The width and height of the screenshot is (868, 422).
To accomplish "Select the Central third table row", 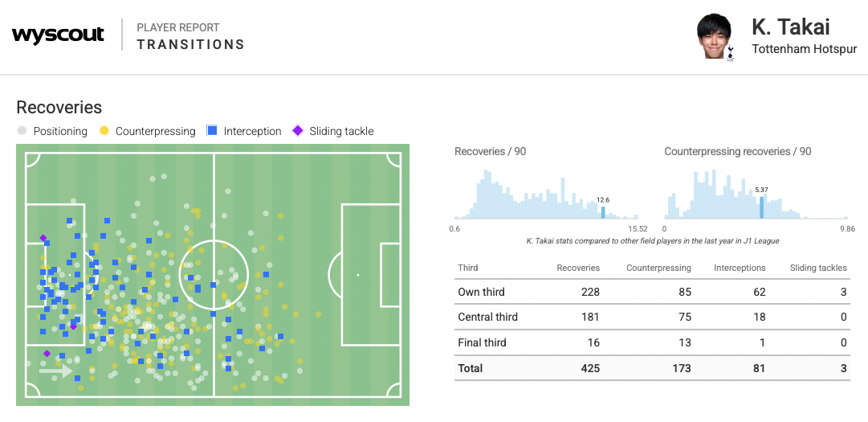I will tap(651, 317).
